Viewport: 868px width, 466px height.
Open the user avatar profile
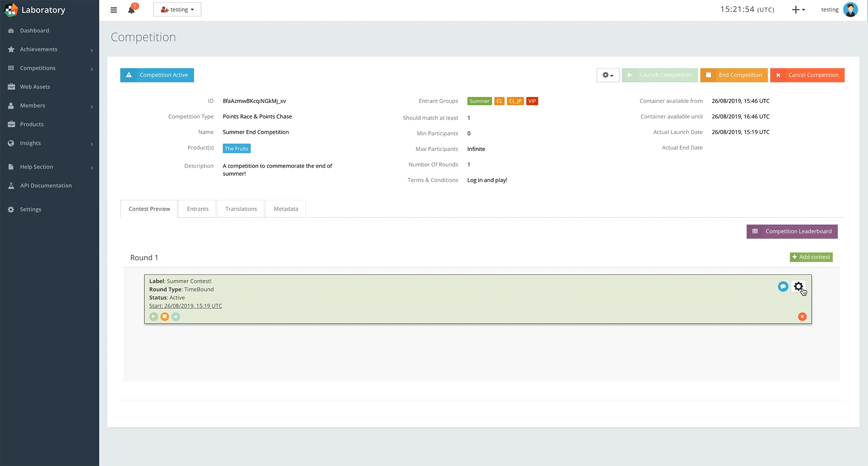click(850, 10)
